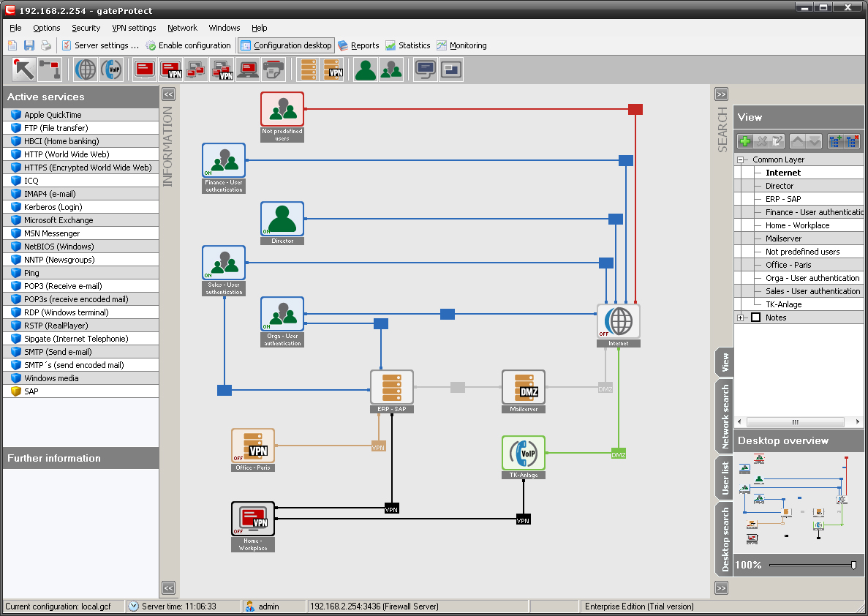Pick the server toolbar object
Viewport: 868px width, 616px height.
[x=308, y=70]
